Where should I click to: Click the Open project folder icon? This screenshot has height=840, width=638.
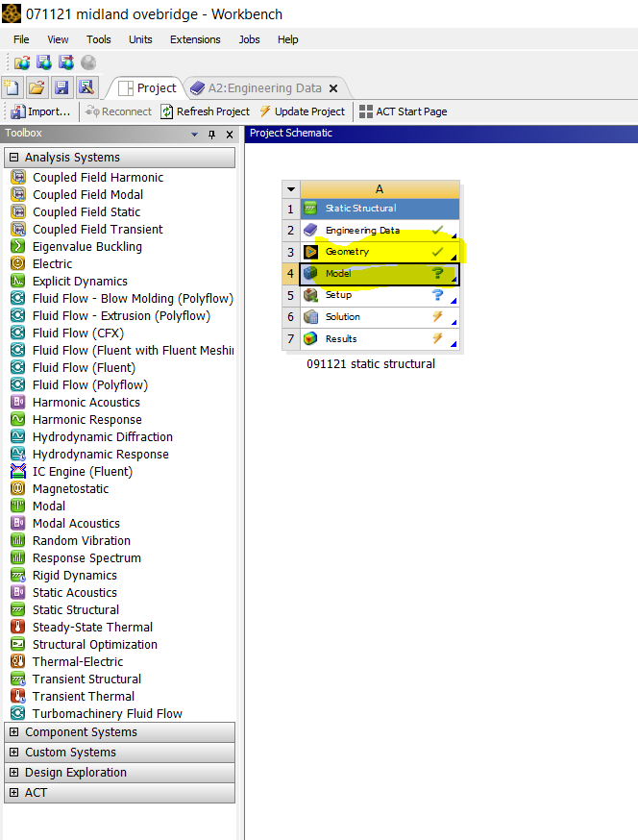coord(37,87)
